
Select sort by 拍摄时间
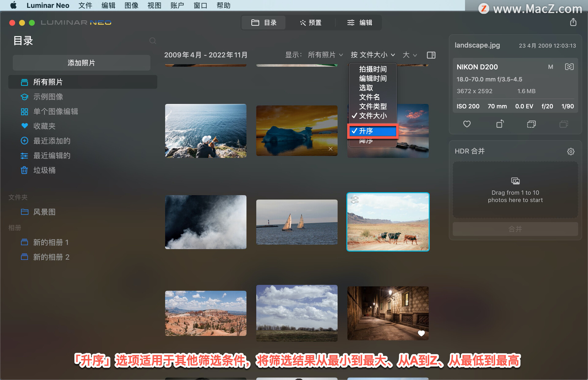(373, 69)
